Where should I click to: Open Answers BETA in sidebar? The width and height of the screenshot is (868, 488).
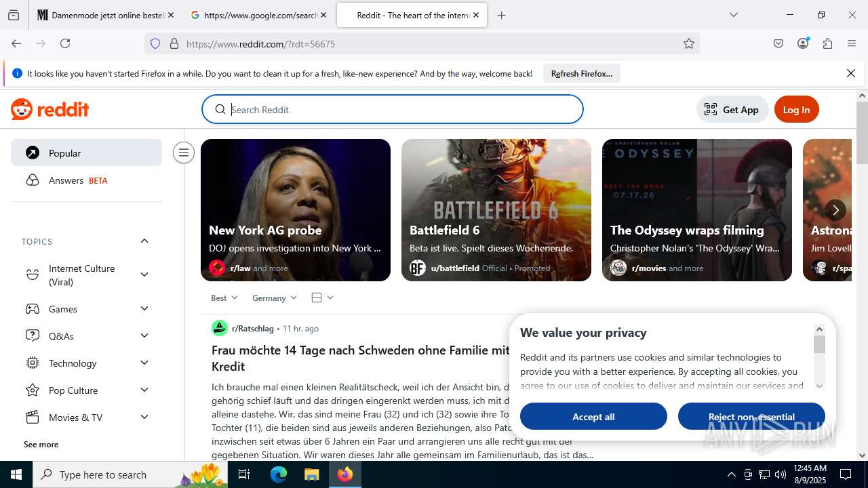pyautogui.click(x=86, y=180)
